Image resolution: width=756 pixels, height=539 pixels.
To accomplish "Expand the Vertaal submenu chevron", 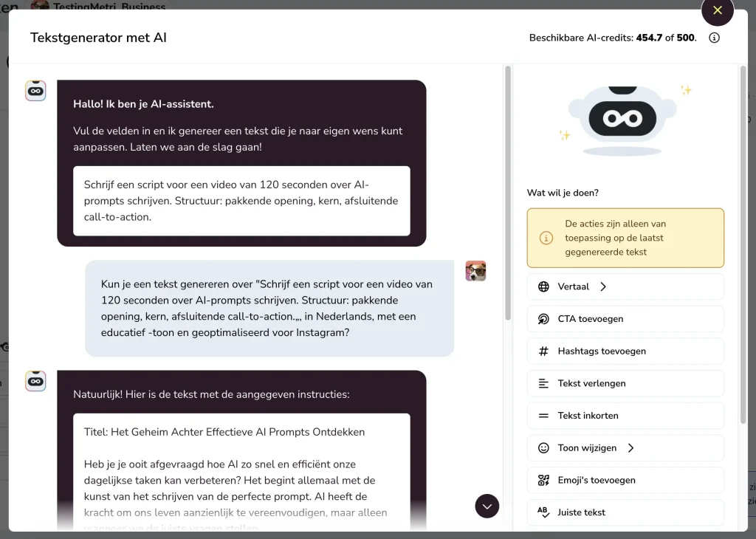I will click(x=603, y=286).
